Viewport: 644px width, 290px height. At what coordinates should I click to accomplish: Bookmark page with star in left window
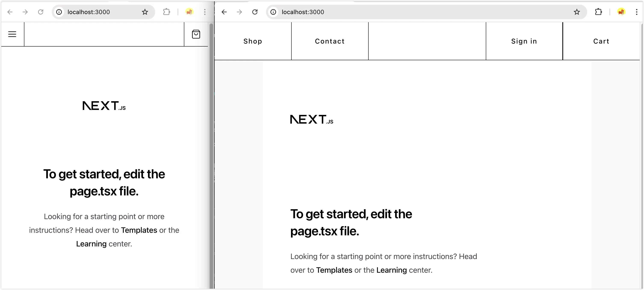tap(145, 12)
